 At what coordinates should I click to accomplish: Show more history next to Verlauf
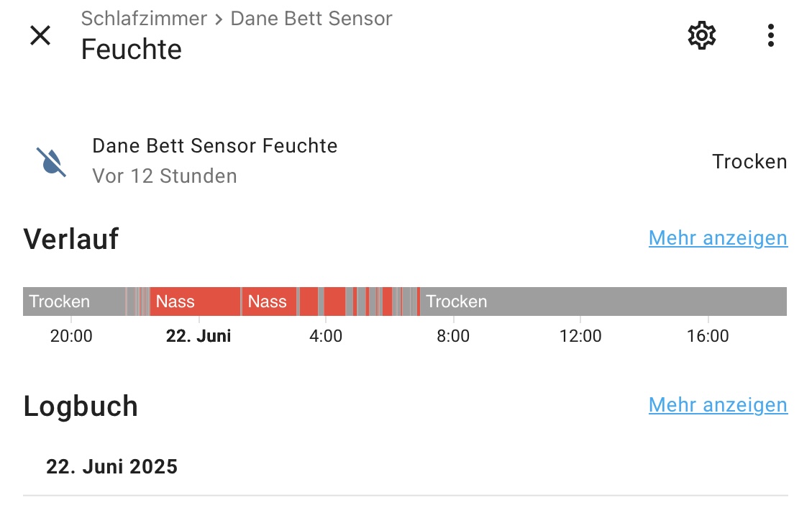click(718, 238)
